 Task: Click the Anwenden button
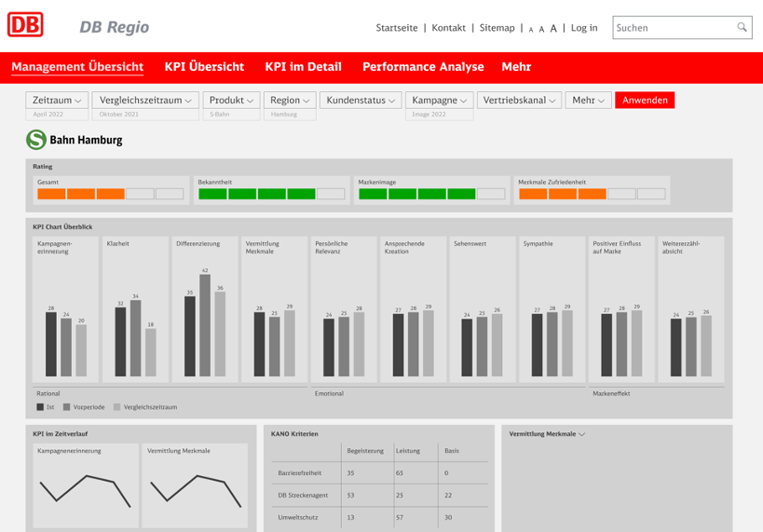coord(645,100)
